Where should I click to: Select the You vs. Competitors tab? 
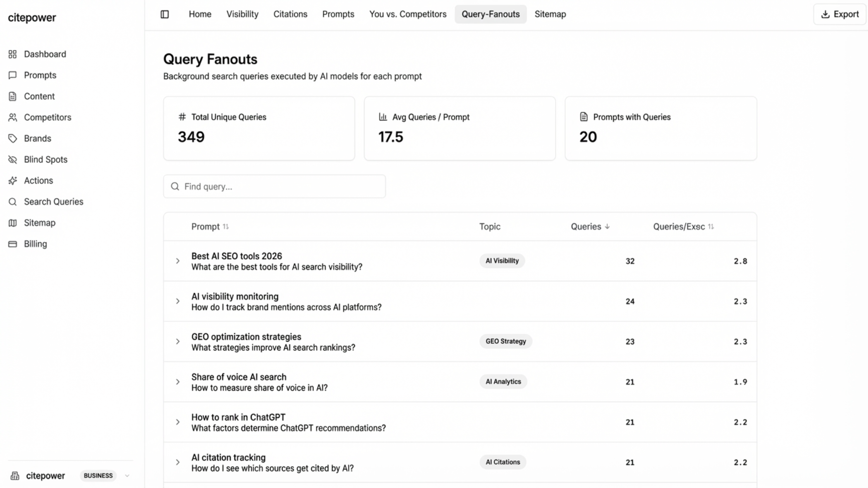tap(408, 14)
